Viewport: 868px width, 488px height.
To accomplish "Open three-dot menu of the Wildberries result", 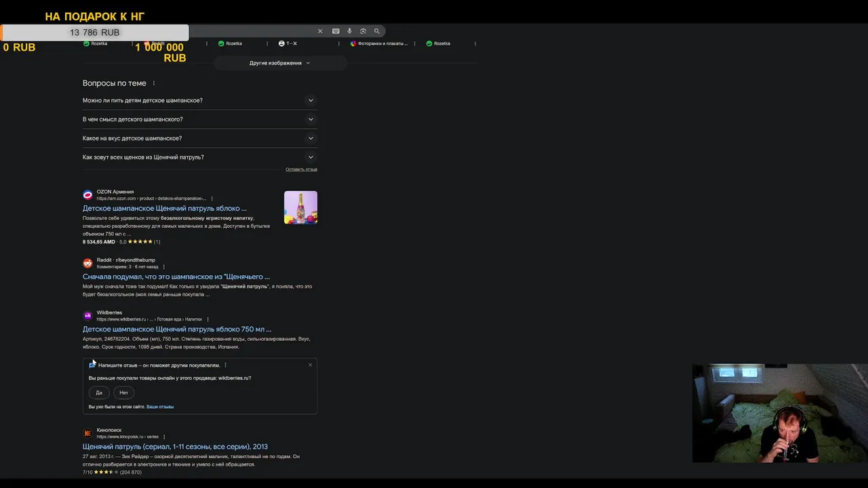I will tap(208, 319).
